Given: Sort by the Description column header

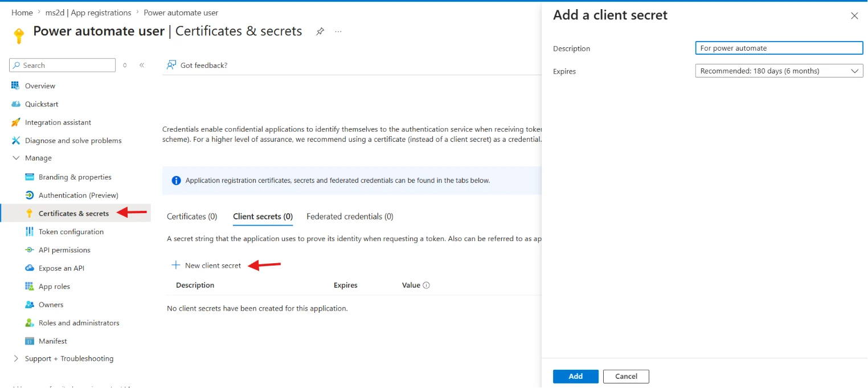Looking at the screenshot, I should click(195, 285).
